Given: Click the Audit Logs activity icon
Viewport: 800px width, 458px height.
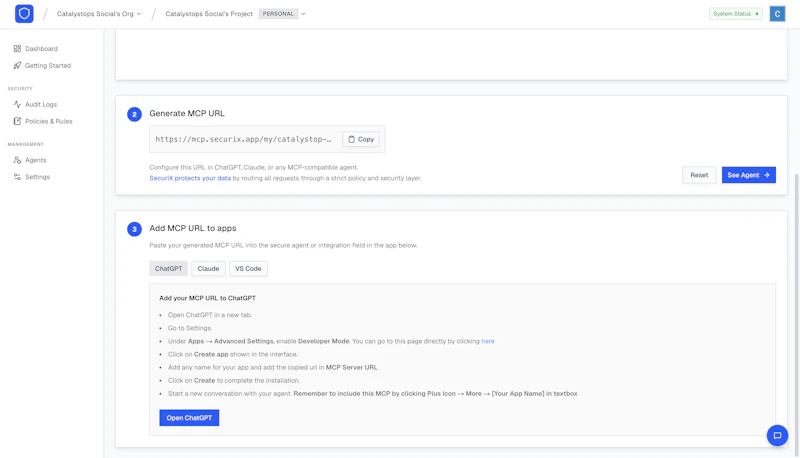Looking at the screenshot, I should pos(17,104).
